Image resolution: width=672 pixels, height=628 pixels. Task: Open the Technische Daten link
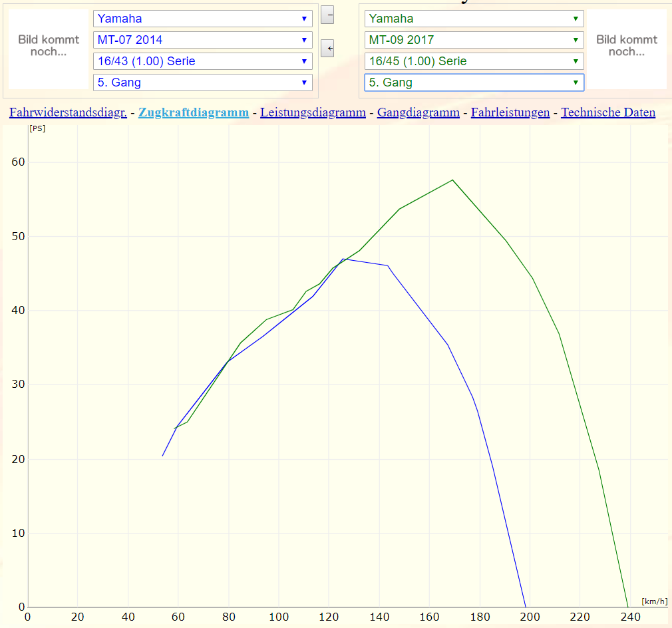pos(608,112)
